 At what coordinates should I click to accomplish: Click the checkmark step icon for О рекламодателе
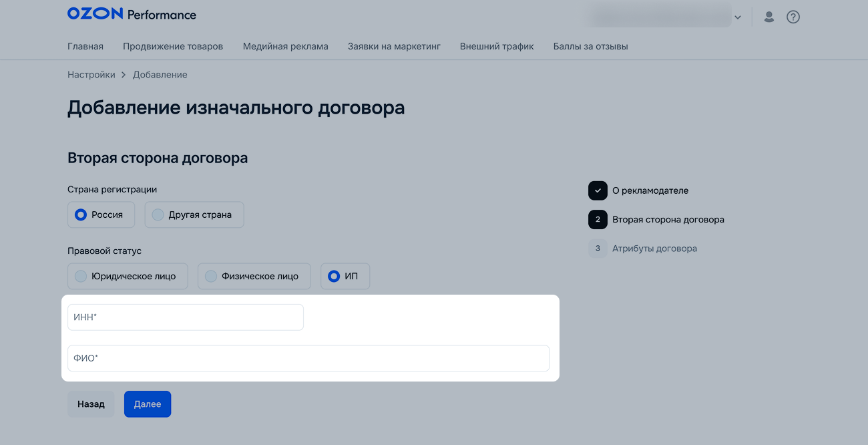tap(598, 190)
